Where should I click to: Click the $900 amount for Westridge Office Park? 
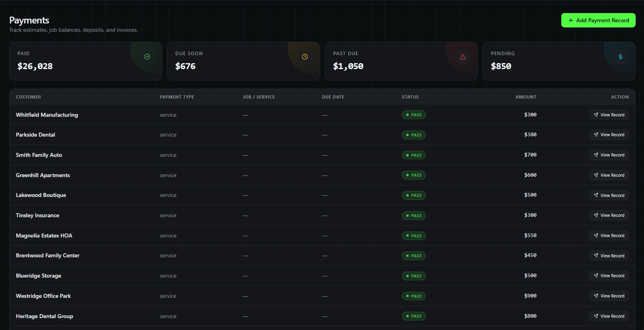coord(530,296)
